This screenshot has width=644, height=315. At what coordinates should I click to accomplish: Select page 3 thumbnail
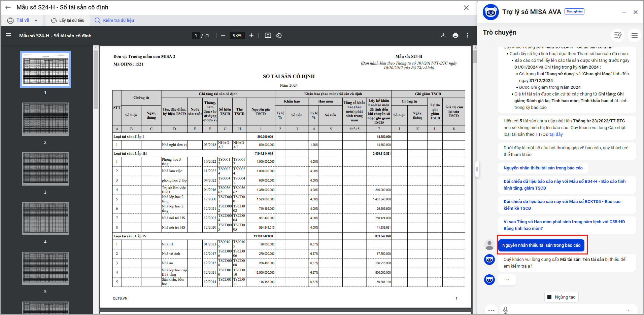(x=45, y=169)
